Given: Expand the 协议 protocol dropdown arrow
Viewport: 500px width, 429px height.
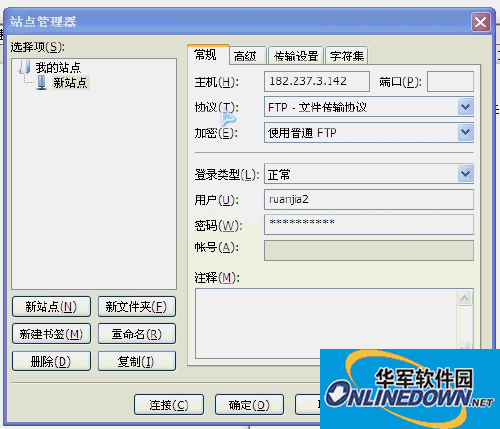Looking at the screenshot, I should [465, 107].
